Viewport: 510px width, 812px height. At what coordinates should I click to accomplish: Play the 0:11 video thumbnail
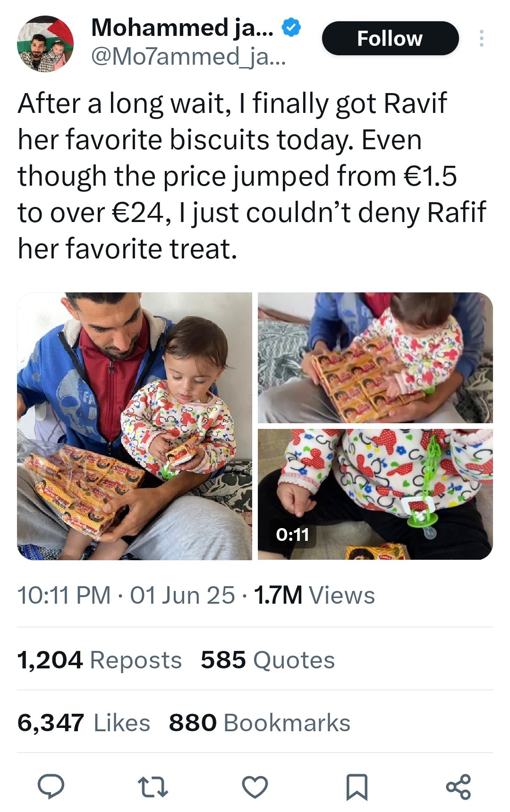pyautogui.click(x=375, y=494)
